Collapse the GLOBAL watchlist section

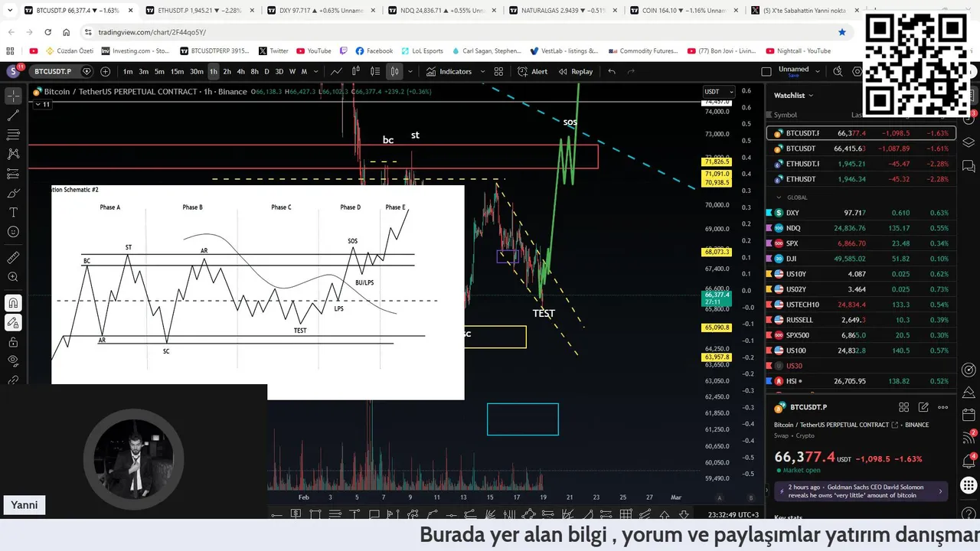[780, 197]
